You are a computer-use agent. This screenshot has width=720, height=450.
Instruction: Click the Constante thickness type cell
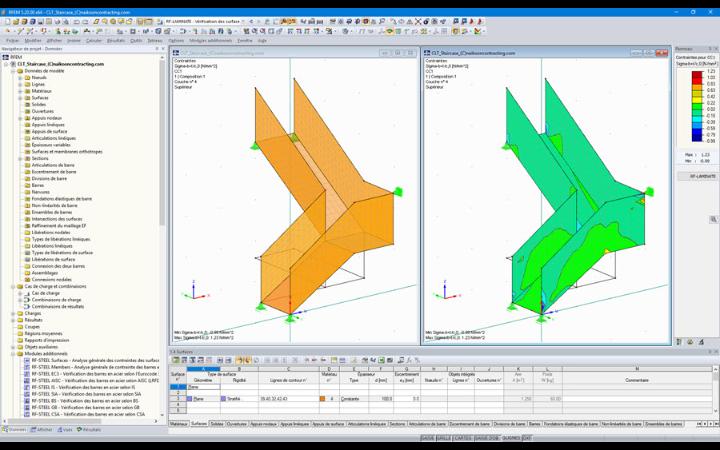pyautogui.click(x=354, y=399)
